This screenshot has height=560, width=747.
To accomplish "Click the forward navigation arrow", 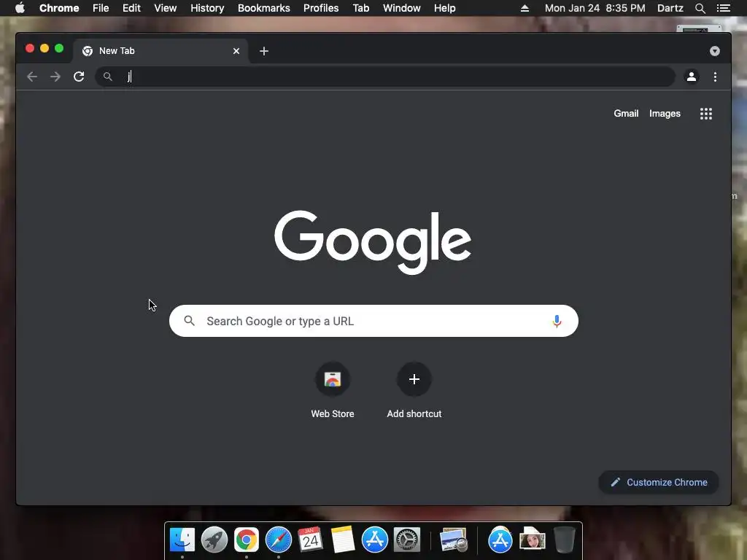I will pos(55,77).
